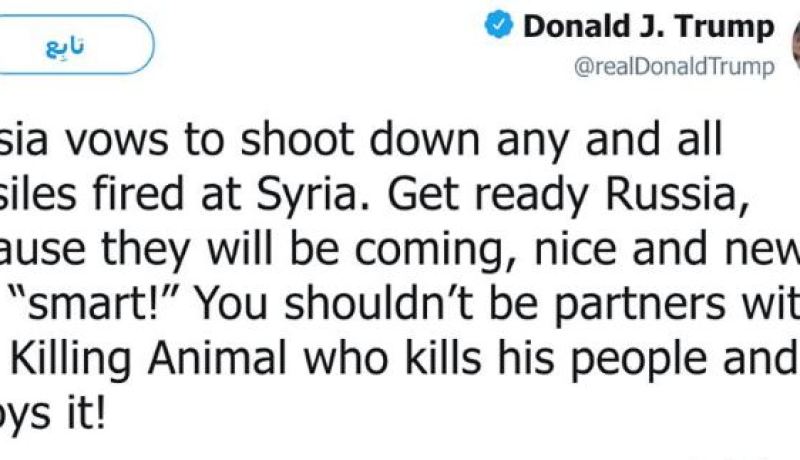The height and width of the screenshot is (460, 800).
Task: Click the words "shoot down"
Action: click(360, 139)
